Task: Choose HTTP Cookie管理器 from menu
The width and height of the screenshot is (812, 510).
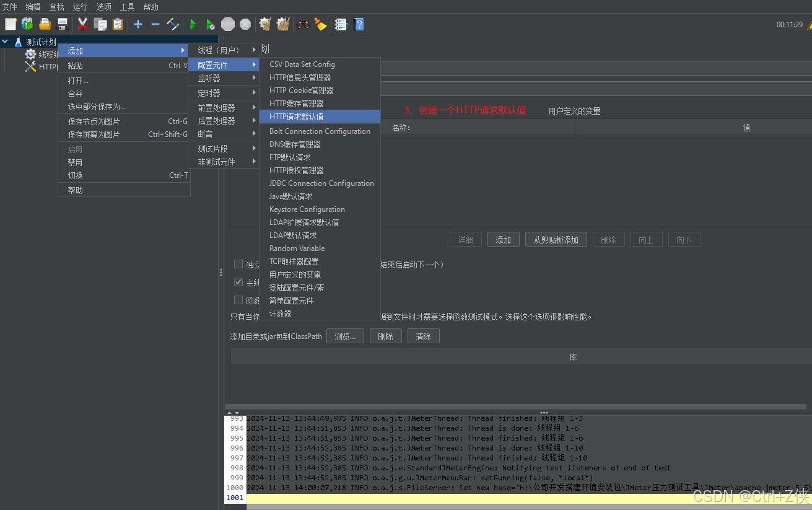Action: point(320,90)
